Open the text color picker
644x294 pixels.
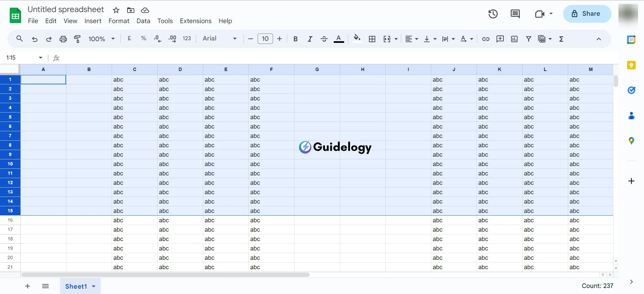point(339,39)
